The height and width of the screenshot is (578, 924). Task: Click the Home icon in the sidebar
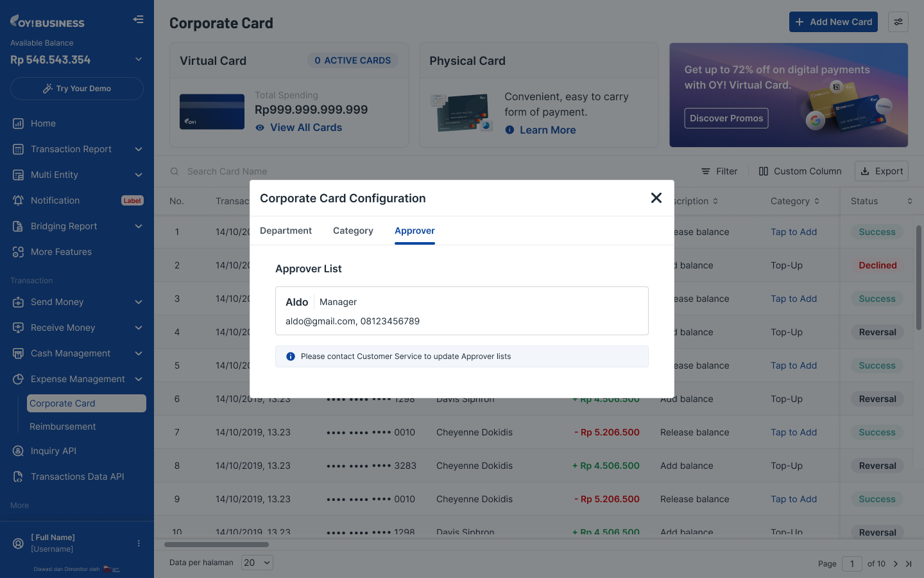(x=18, y=123)
